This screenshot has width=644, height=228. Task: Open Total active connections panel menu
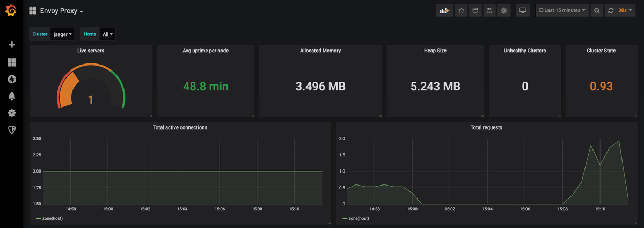tap(180, 127)
